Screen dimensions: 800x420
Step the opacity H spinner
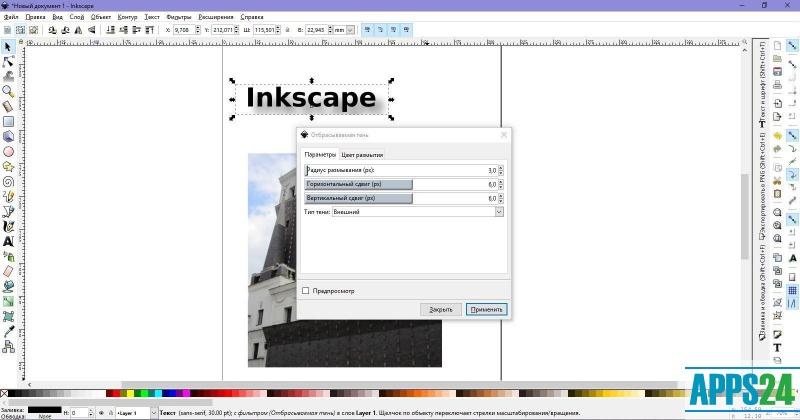click(x=91, y=413)
